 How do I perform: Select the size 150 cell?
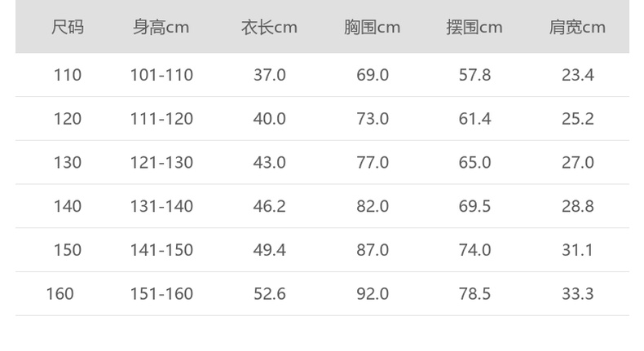[x=68, y=250]
